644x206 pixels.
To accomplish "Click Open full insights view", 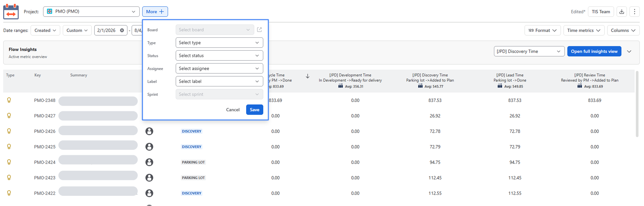I will [x=594, y=51].
